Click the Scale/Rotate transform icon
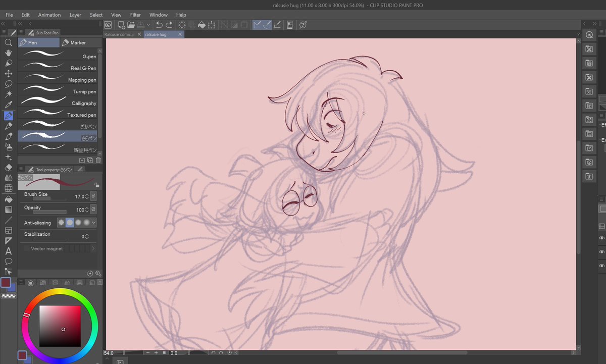 [x=212, y=25]
